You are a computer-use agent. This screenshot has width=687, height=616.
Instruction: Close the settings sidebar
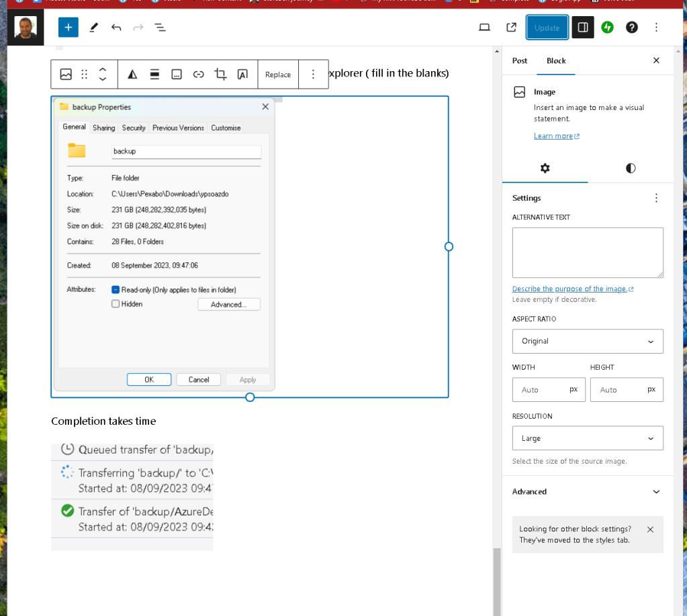(x=656, y=60)
